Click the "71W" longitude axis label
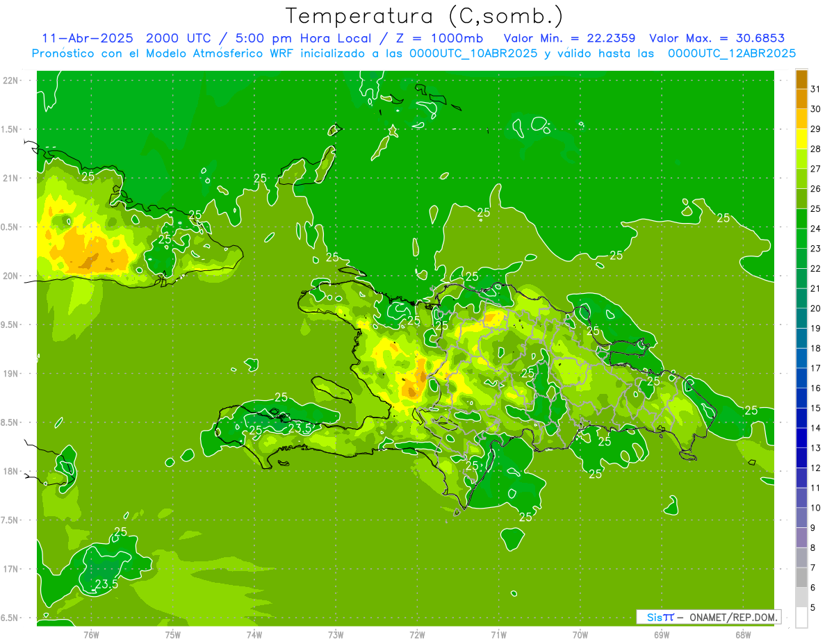 pyautogui.click(x=498, y=634)
